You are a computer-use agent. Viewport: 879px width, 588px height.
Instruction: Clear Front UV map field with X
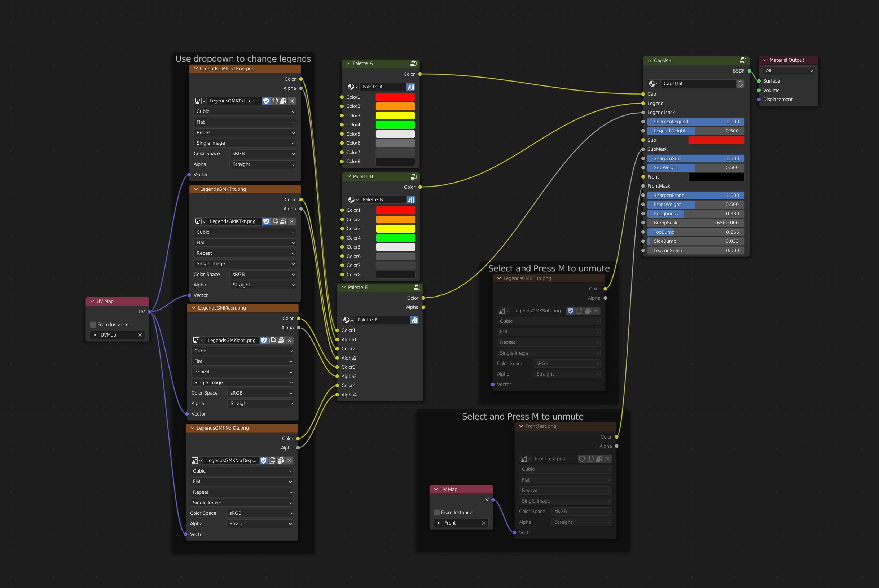pyautogui.click(x=484, y=523)
